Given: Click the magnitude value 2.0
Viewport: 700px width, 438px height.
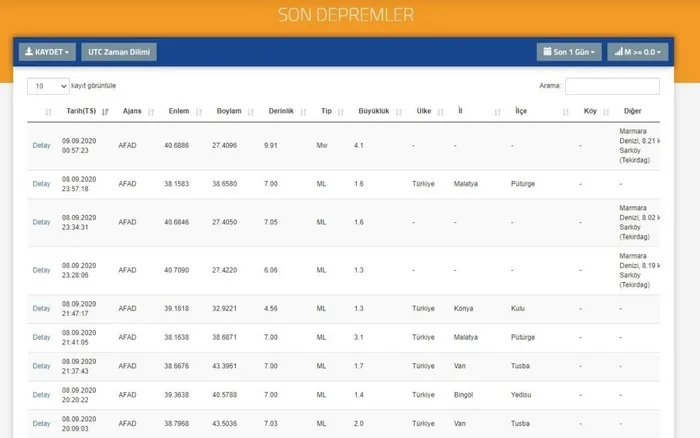Looking at the screenshot, I should pyautogui.click(x=359, y=424).
